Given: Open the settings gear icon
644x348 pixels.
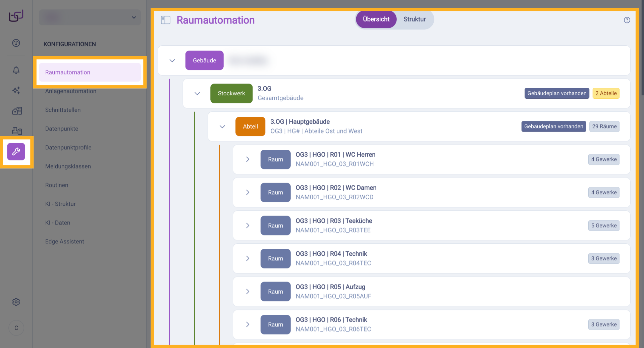Looking at the screenshot, I should click(16, 302).
